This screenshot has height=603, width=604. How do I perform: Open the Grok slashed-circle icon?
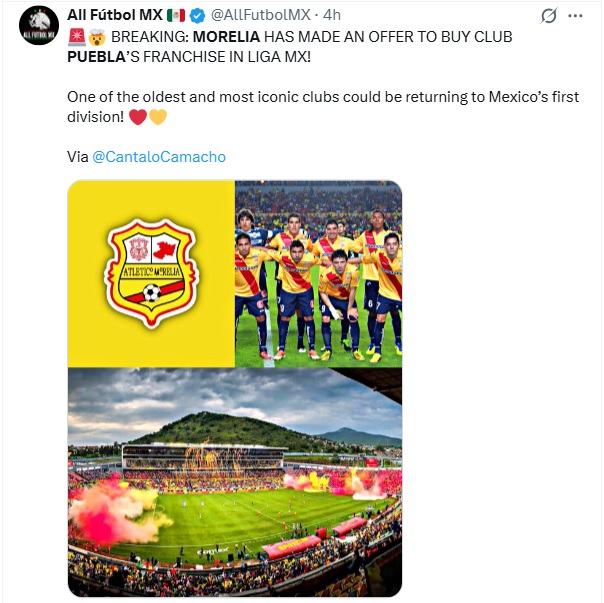click(549, 16)
